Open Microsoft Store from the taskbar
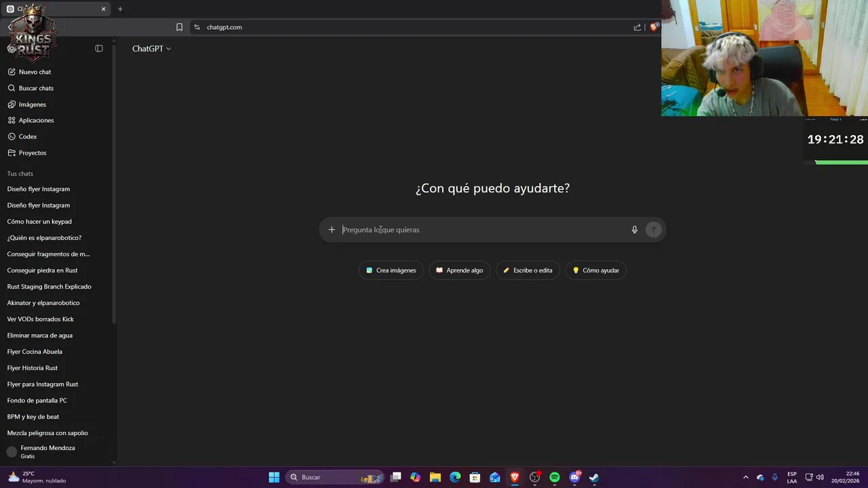 click(475, 477)
